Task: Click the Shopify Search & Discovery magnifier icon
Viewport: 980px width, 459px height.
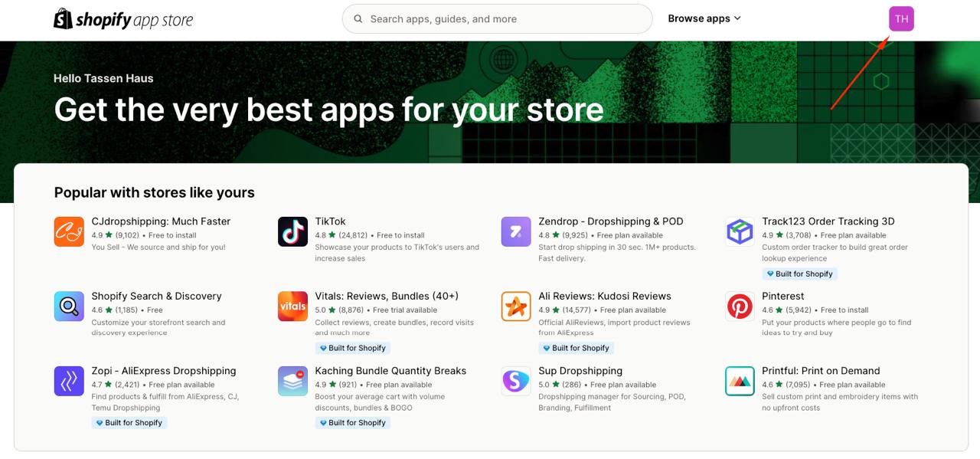Action: coord(69,306)
